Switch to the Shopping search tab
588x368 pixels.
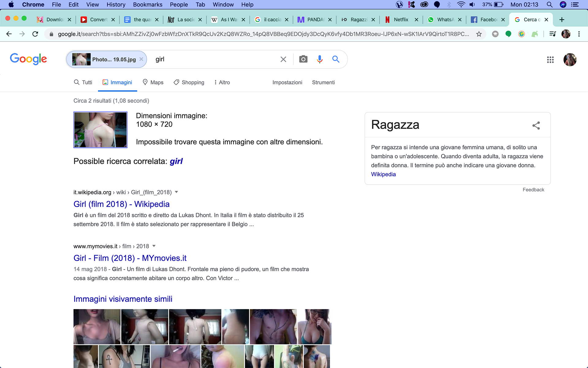189,82
